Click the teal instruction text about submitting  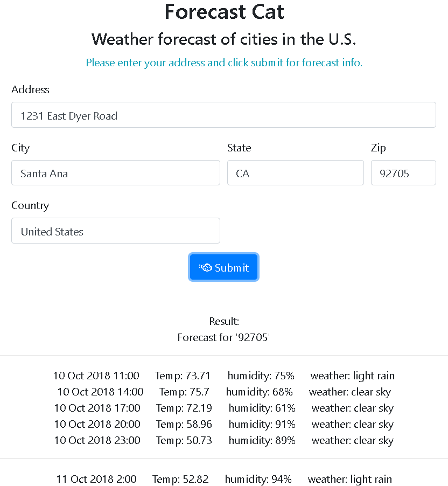[224, 63]
